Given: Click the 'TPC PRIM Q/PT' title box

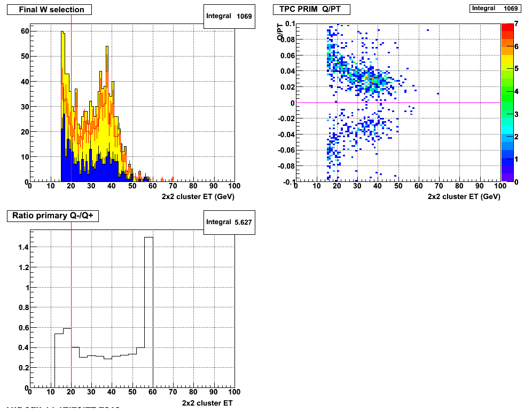Looking at the screenshot, I should 311,10.
